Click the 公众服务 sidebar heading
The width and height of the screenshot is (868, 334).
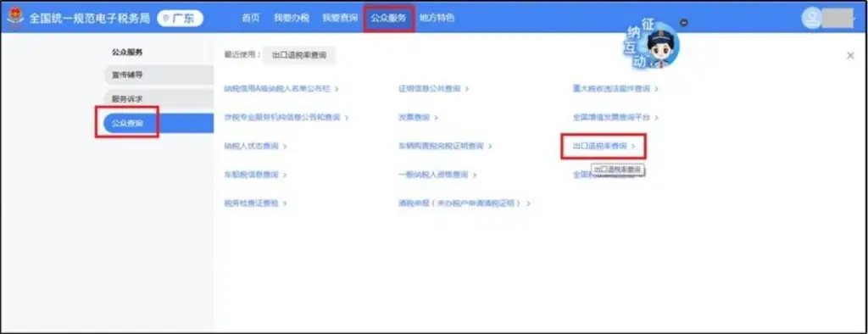click(x=127, y=52)
